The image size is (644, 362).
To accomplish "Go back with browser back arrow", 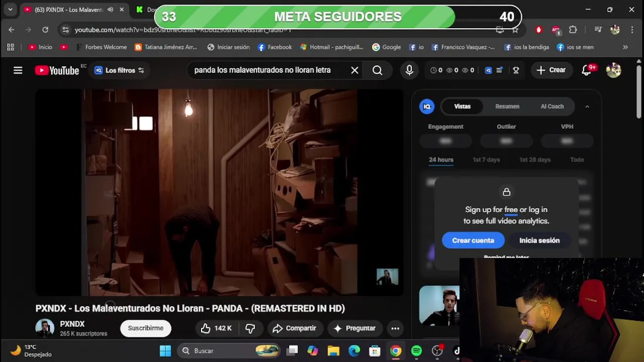I will (12, 30).
